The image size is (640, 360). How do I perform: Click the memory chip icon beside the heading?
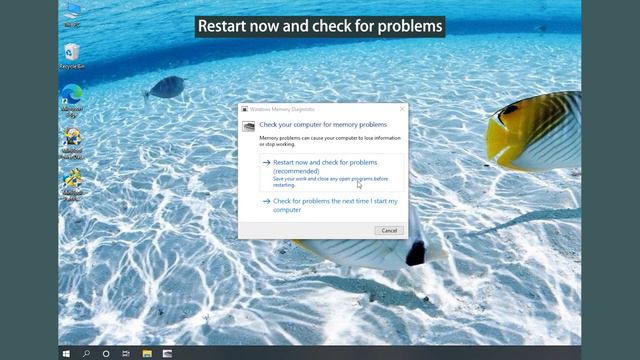tap(248, 126)
